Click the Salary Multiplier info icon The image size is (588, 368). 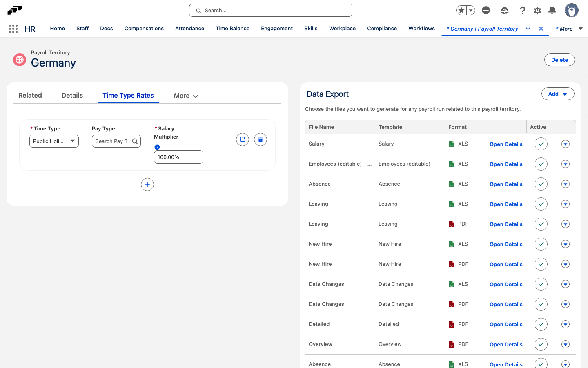pyautogui.click(x=157, y=147)
